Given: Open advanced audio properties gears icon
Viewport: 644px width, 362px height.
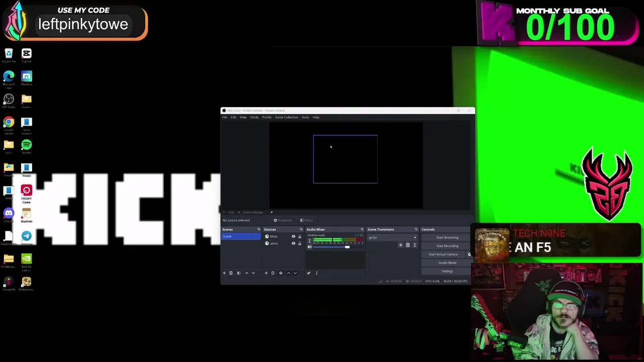Looking at the screenshot, I should [309, 273].
